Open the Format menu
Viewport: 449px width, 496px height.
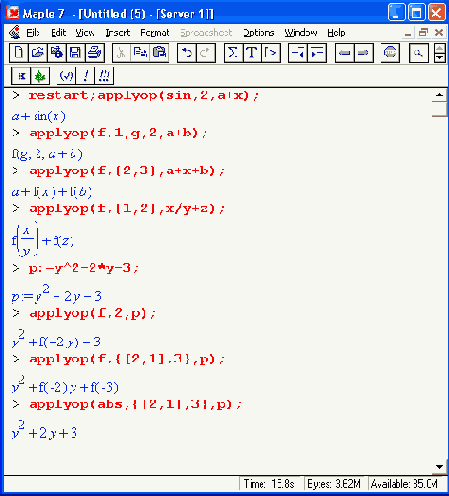pos(155,33)
